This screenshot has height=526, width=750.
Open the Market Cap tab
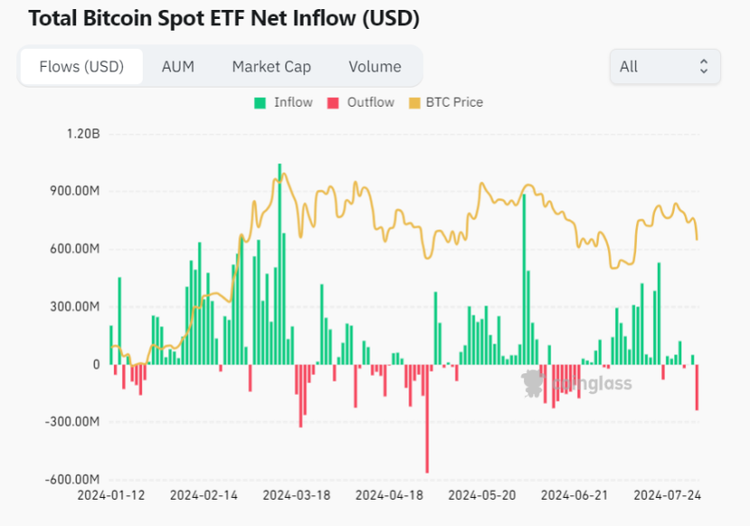(271, 66)
